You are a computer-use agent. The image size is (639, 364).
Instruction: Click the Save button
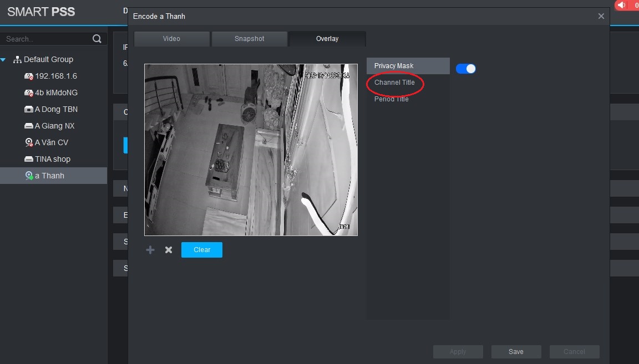click(x=516, y=352)
